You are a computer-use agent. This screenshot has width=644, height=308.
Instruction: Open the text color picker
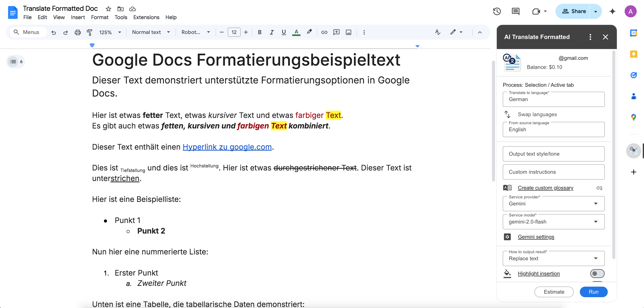pyautogui.click(x=296, y=32)
